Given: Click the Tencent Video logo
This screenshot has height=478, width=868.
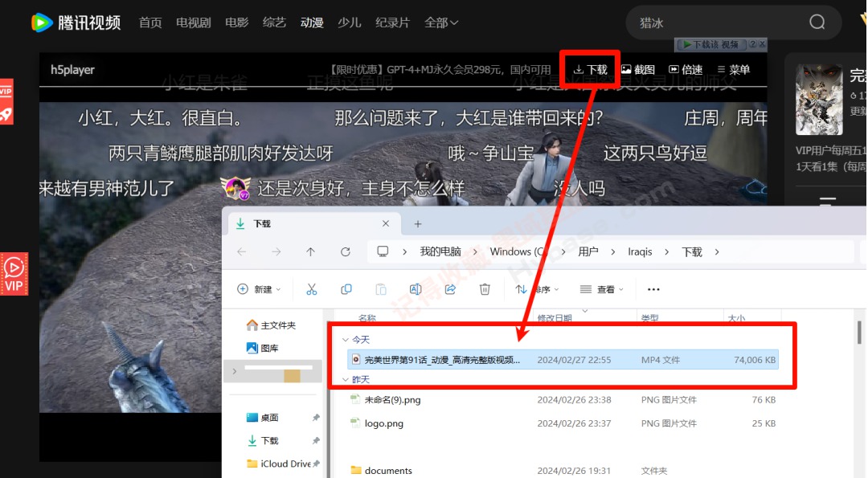Looking at the screenshot, I should pos(76,22).
